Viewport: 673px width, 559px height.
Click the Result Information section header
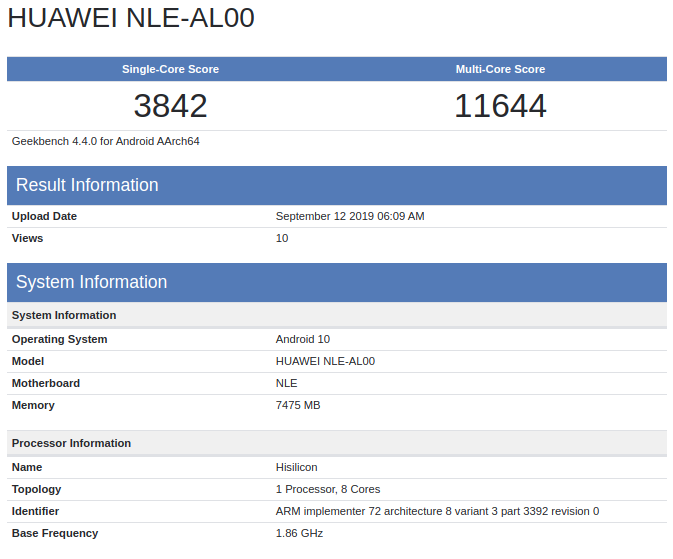[x=337, y=185]
